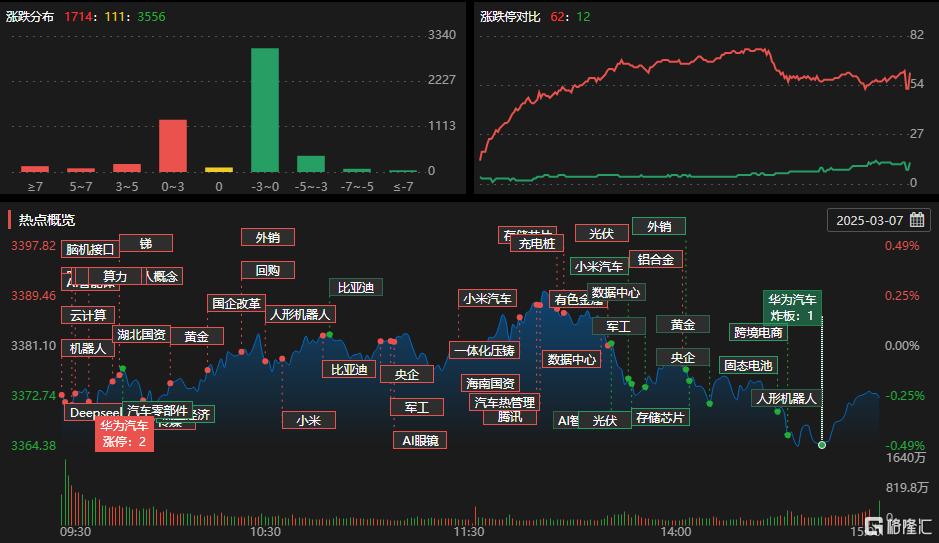Select the 云计算 hotspot tag

[x=88, y=315]
